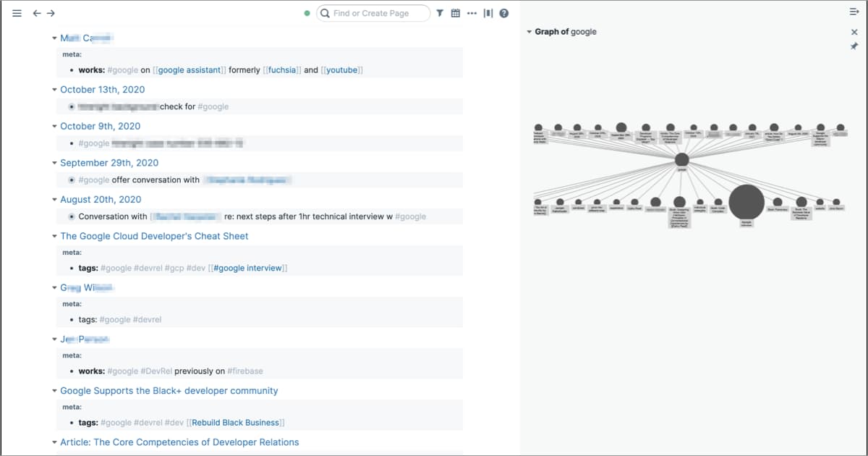Viewport: 868px width, 456px height.
Task: Go back with the left arrow
Action: point(37,13)
